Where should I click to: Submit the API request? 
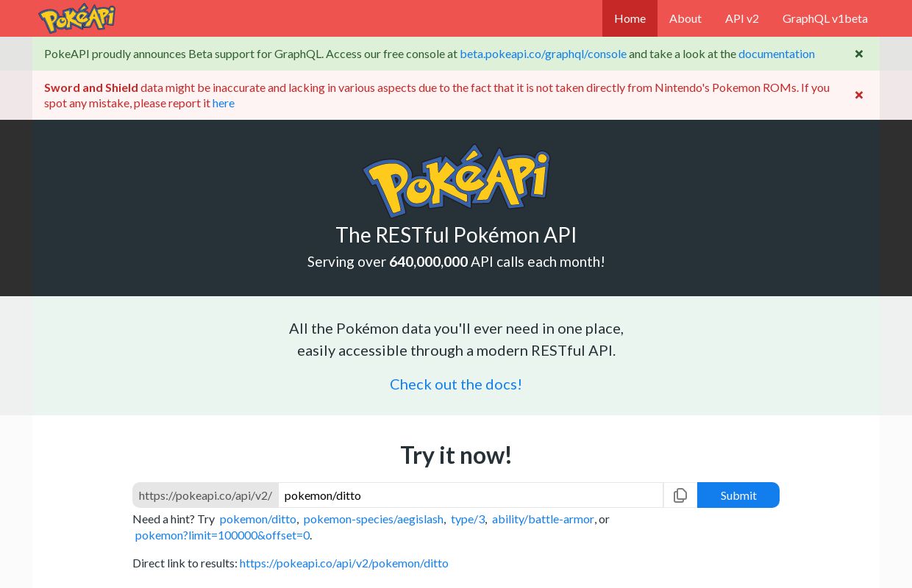[x=738, y=495]
